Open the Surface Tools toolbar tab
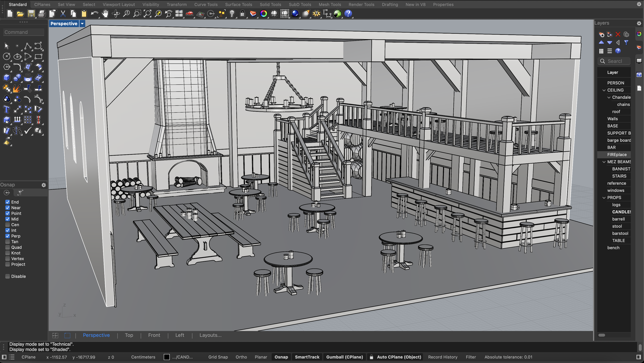 point(238,4)
